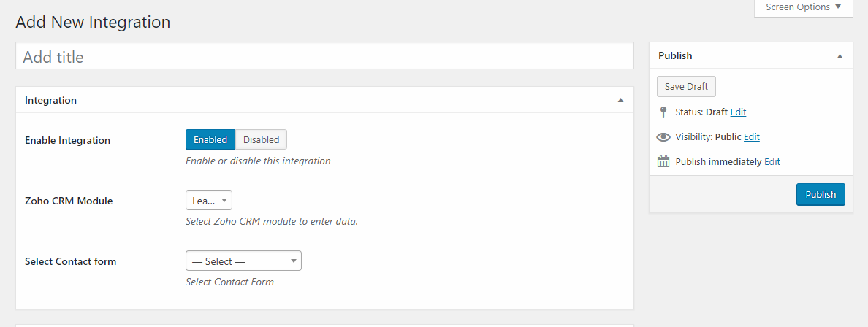Switch integration to Disabled
This screenshot has height=327, width=868.
click(261, 139)
